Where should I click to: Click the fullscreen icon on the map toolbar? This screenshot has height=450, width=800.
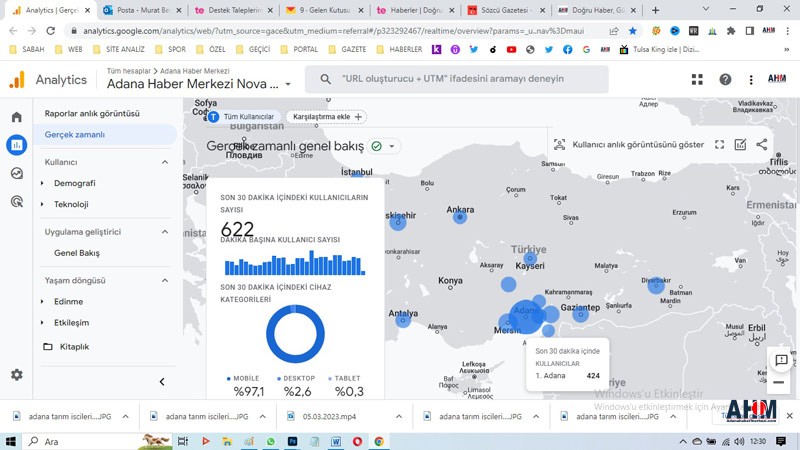click(719, 144)
